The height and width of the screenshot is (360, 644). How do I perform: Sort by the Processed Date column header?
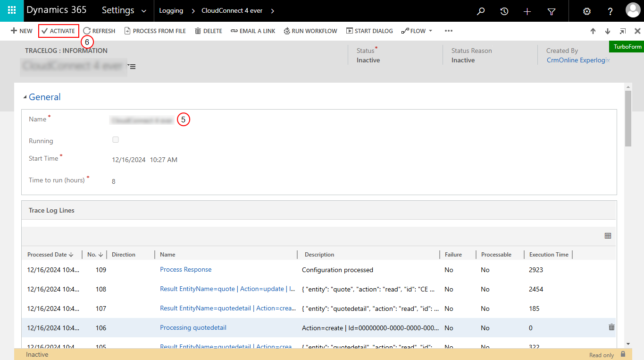tap(50, 254)
